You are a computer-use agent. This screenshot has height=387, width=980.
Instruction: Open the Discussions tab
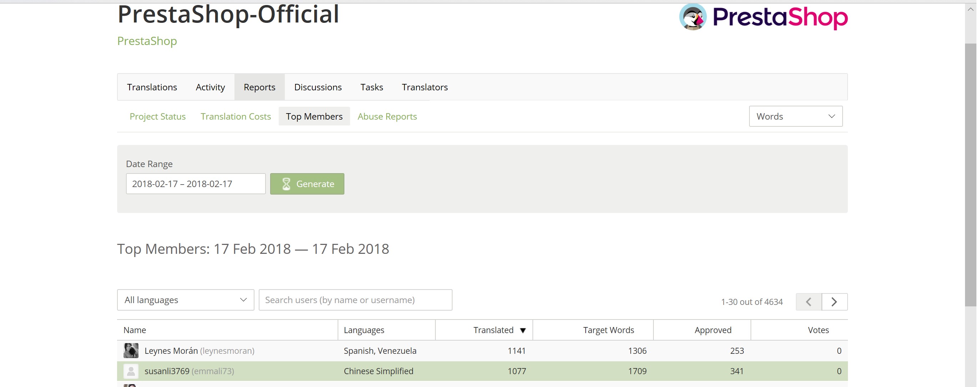[318, 87]
